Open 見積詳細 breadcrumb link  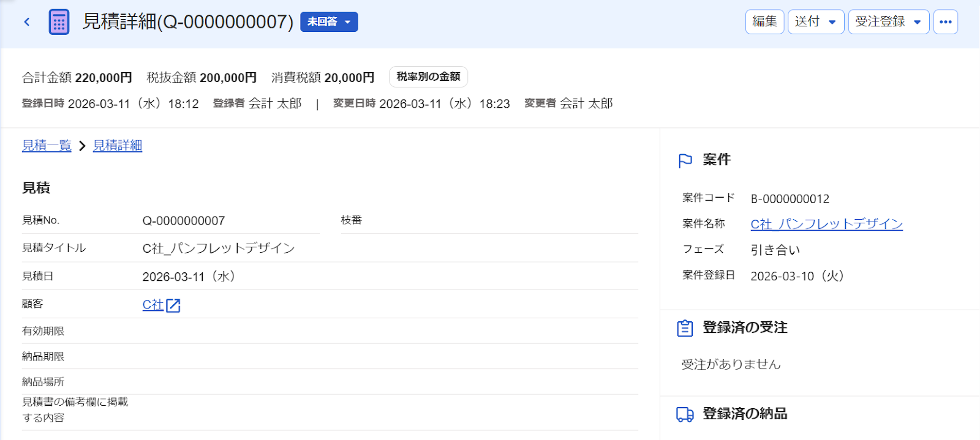coord(118,146)
